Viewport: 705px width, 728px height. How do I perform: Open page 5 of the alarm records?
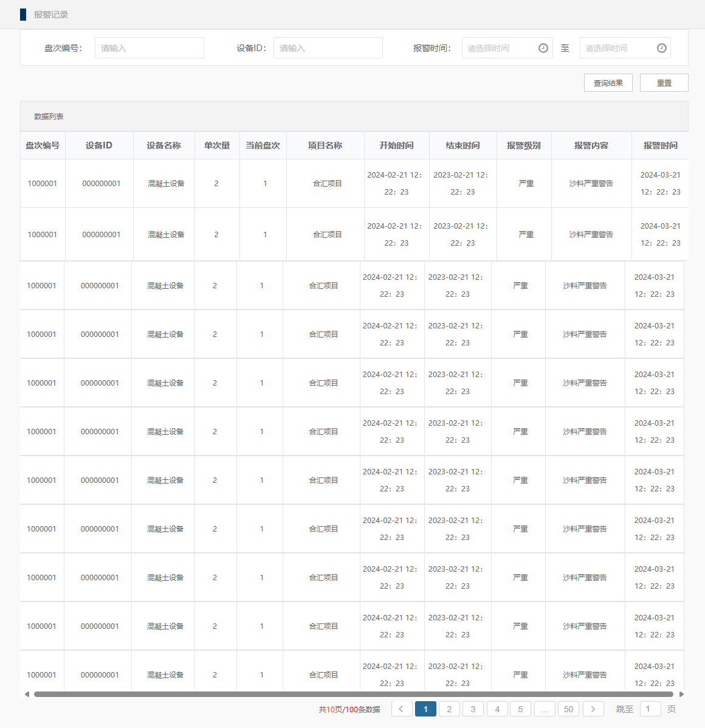click(520, 709)
